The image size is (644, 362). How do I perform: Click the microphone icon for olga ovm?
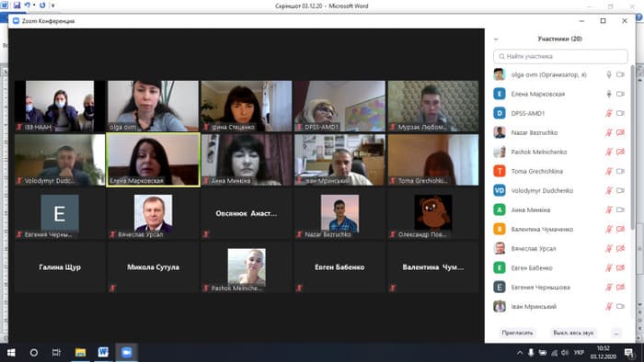point(609,74)
